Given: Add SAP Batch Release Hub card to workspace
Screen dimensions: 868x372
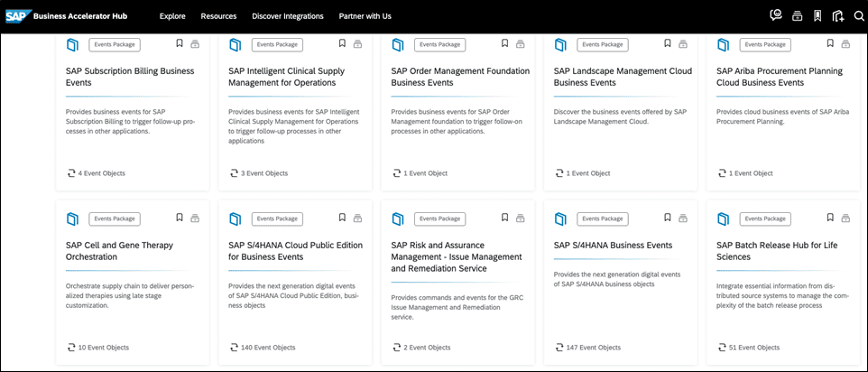Looking at the screenshot, I should [845, 219].
